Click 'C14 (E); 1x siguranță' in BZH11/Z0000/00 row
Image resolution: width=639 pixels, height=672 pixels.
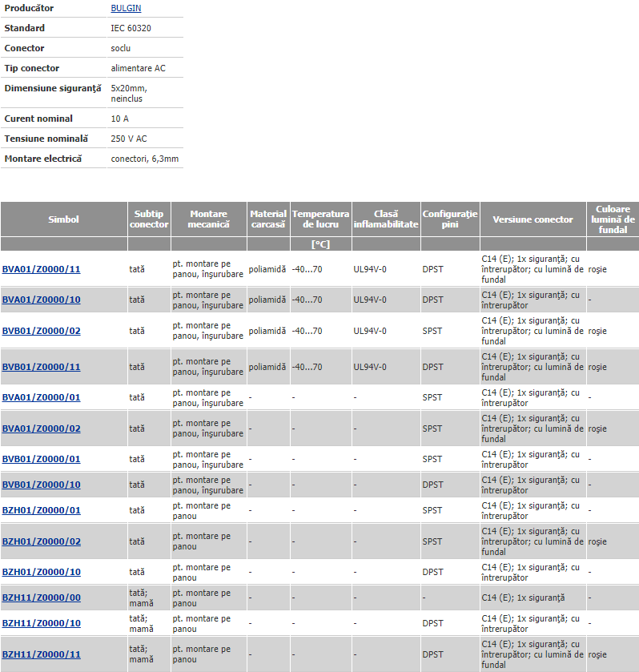[523, 598]
